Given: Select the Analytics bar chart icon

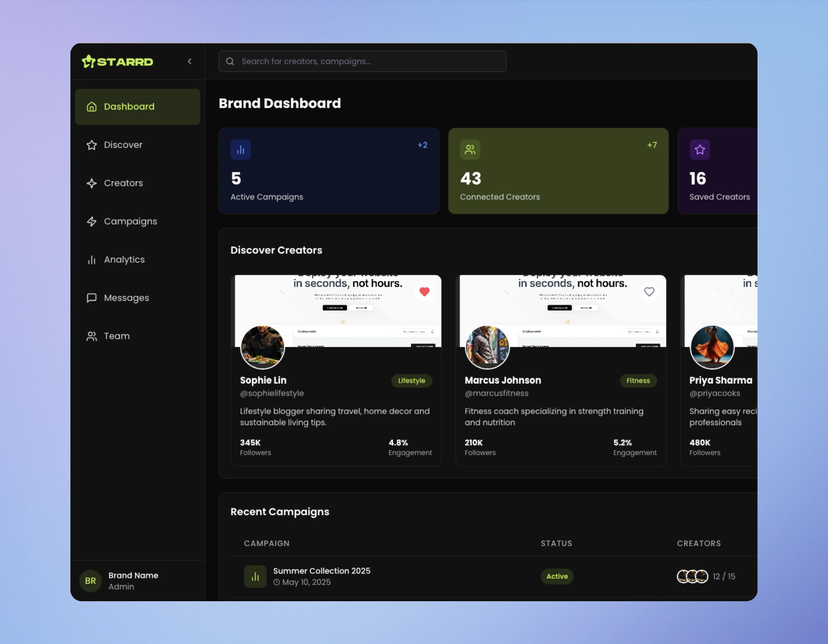Looking at the screenshot, I should 92,259.
